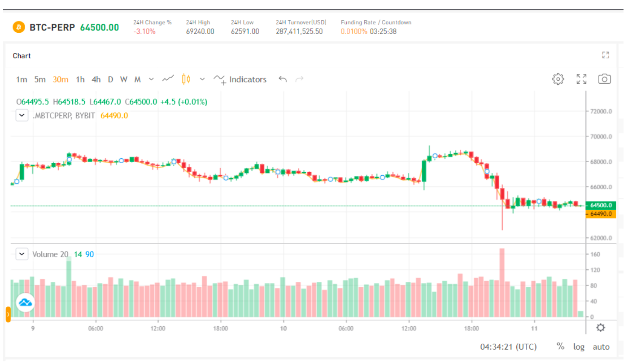
Task: Toggle percent scale mode
Action: click(560, 347)
